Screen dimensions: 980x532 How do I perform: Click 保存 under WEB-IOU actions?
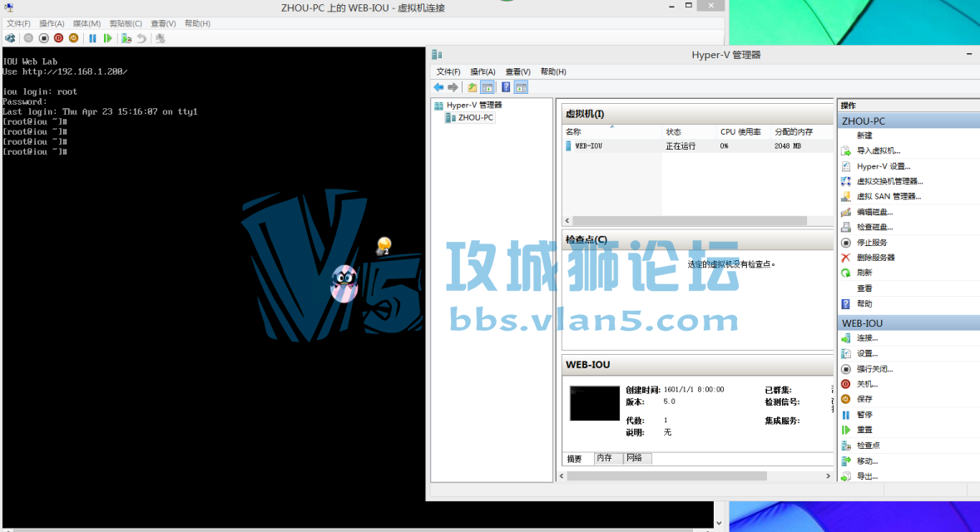[864, 399]
